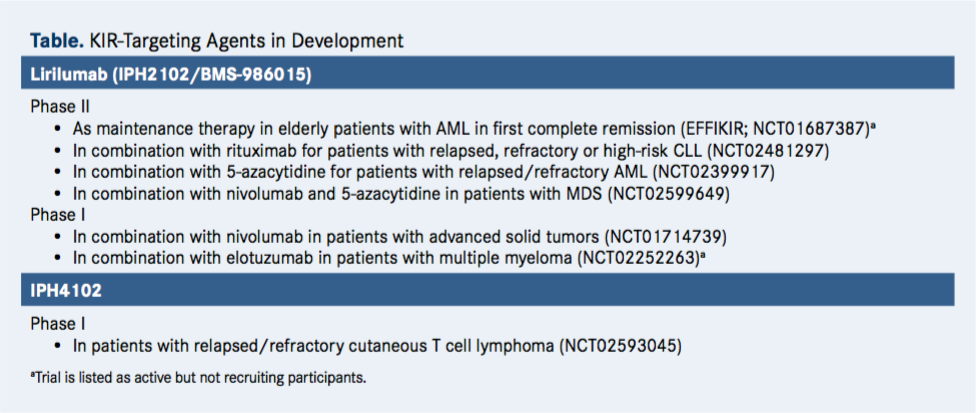The height and width of the screenshot is (413, 978).
Task: Click the Phase I label under IPH4102
Action: [x=58, y=324]
